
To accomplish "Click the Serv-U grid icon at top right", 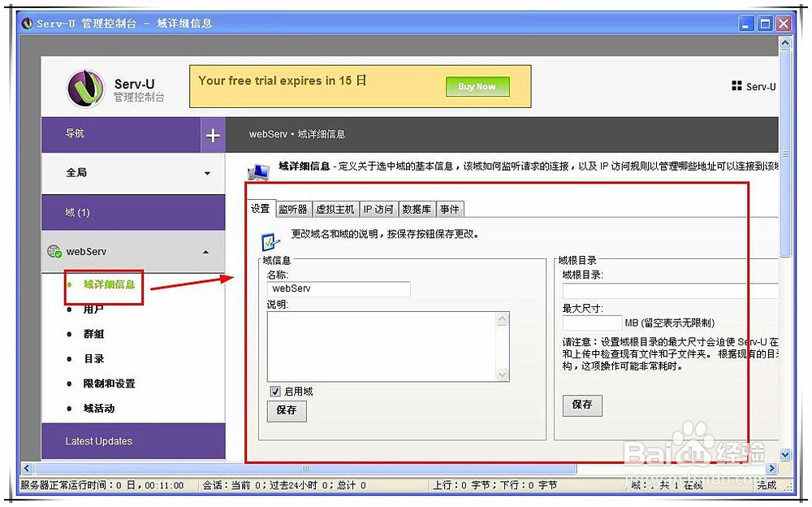I will (736, 85).
